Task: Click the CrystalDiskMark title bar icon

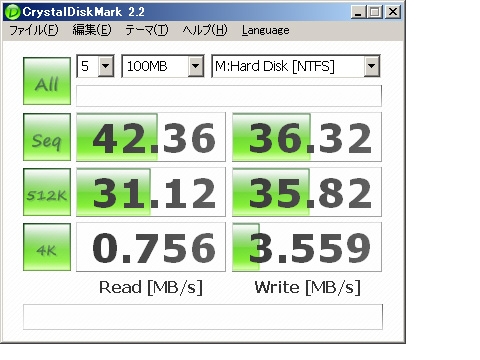Action: (x=13, y=12)
